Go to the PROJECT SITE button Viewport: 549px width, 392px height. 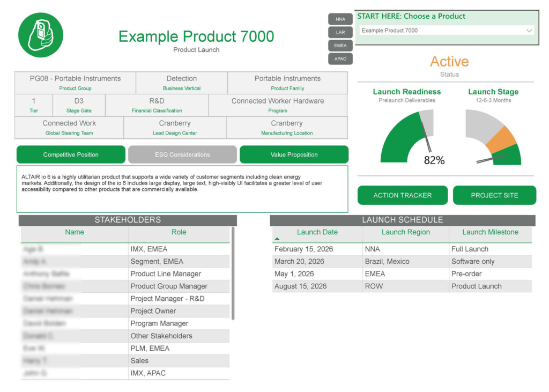pyautogui.click(x=494, y=195)
